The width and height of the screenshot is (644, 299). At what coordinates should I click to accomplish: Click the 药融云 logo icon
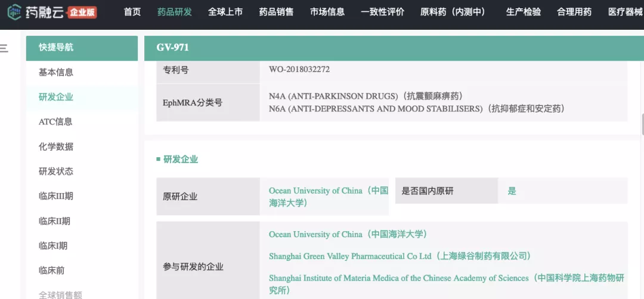pos(14,11)
